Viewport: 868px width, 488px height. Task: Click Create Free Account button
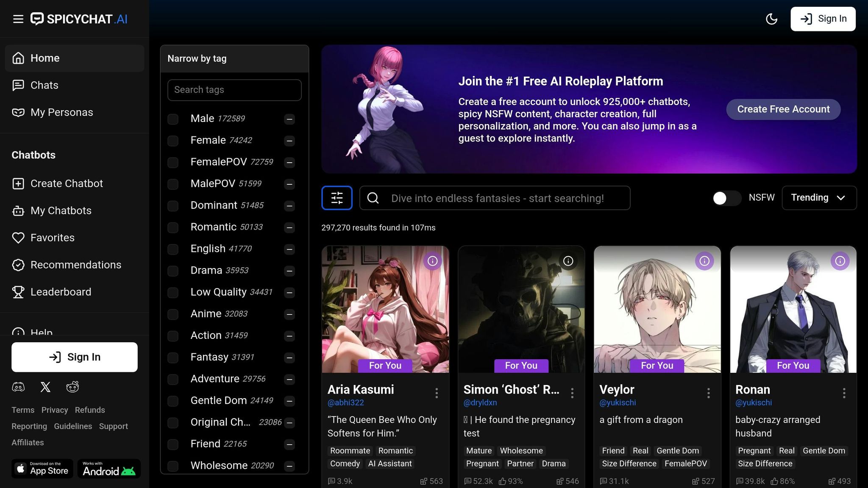[783, 109]
